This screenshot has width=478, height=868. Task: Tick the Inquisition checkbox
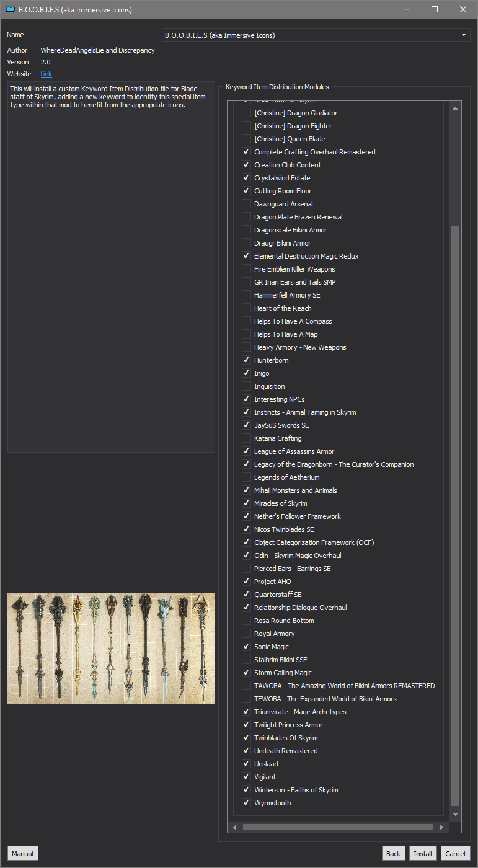tap(246, 386)
